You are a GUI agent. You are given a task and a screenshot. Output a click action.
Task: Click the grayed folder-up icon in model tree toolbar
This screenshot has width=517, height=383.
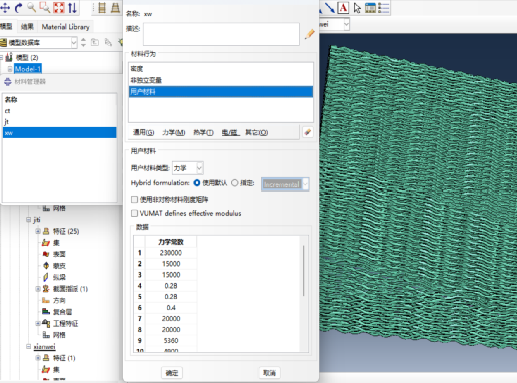[x=95, y=42]
